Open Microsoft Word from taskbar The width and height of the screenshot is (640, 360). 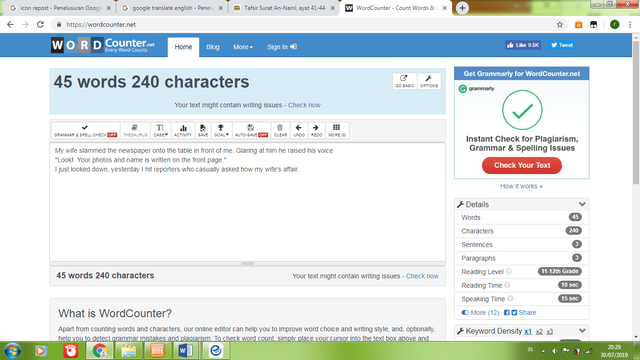[185, 351]
